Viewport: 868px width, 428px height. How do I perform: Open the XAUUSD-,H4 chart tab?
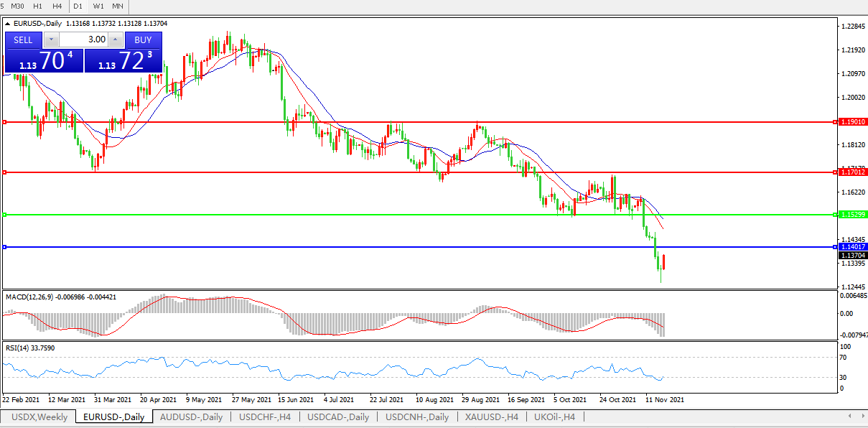491,417
